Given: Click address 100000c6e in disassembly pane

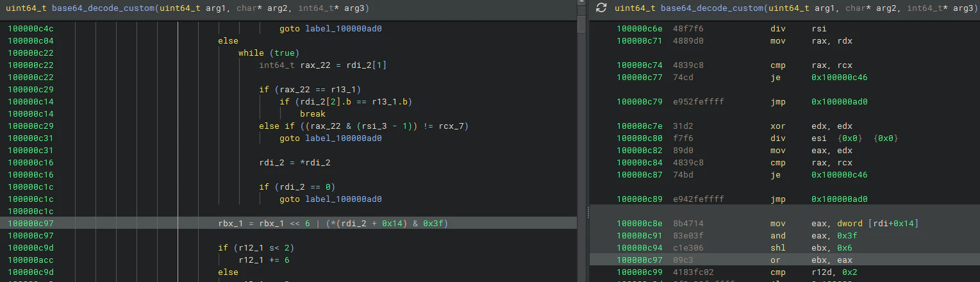Looking at the screenshot, I should tap(639, 29).
